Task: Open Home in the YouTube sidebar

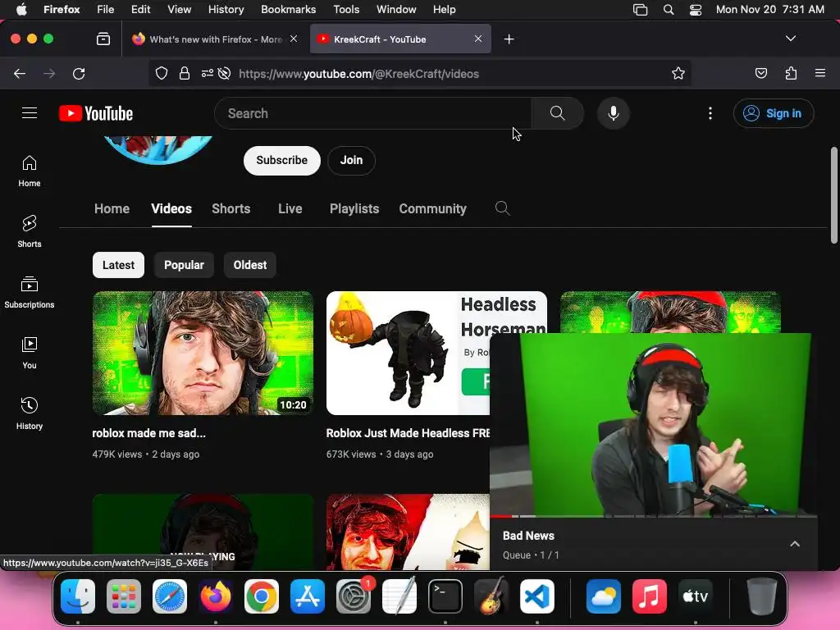Action: click(x=30, y=171)
